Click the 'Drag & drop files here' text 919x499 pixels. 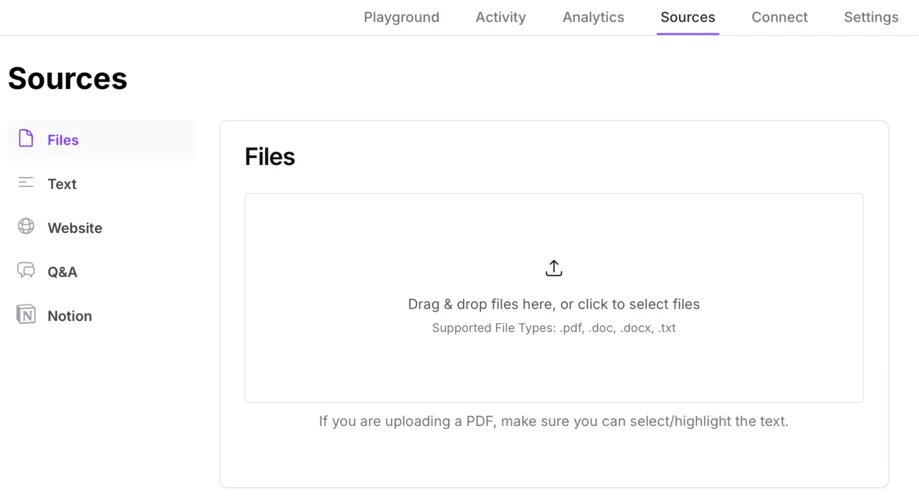click(554, 304)
